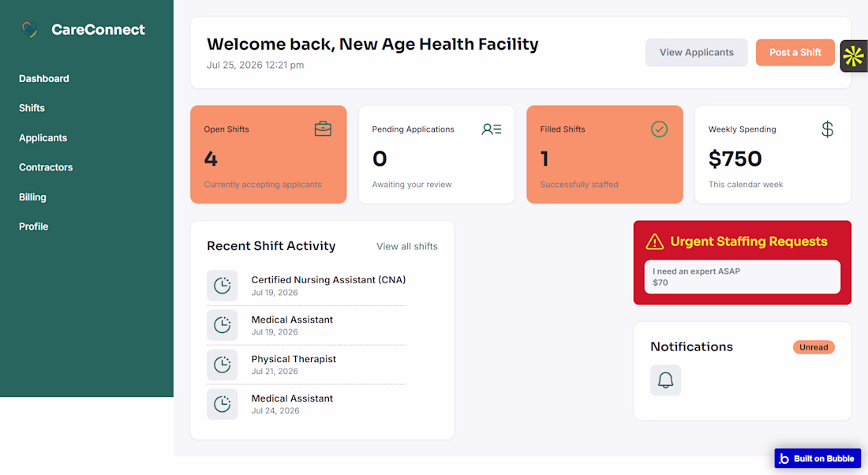Image resolution: width=868 pixels, height=475 pixels.
Task: Click the dollar sign icon on Weekly Spending
Action: point(827,129)
